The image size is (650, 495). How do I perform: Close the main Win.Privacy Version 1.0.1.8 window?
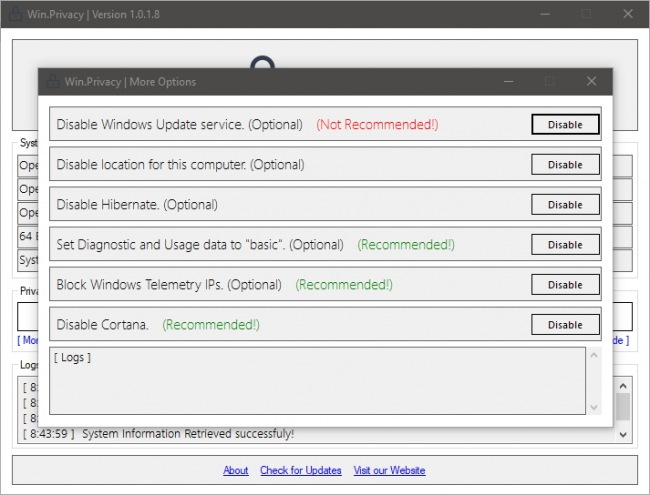[x=628, y=14]
